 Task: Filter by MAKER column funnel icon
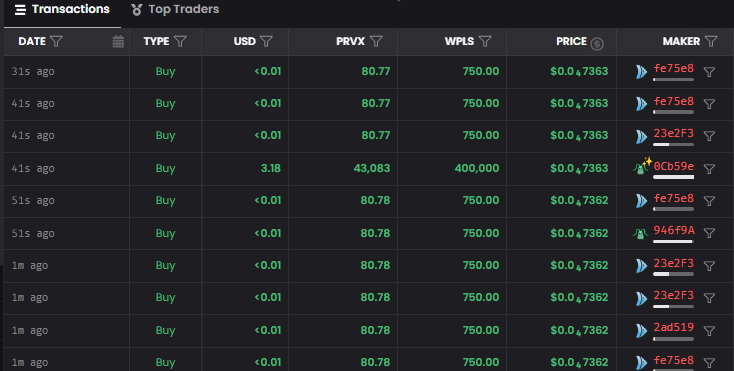tap(712, 41)
